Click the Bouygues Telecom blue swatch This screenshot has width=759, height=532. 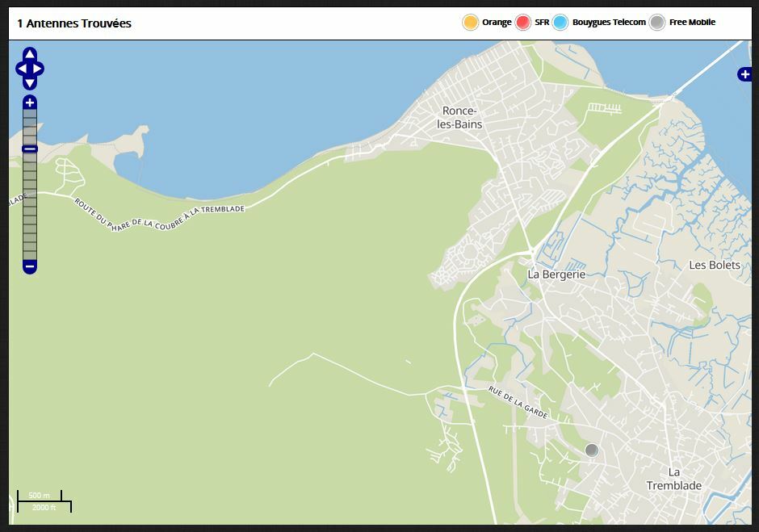point(560,23)
